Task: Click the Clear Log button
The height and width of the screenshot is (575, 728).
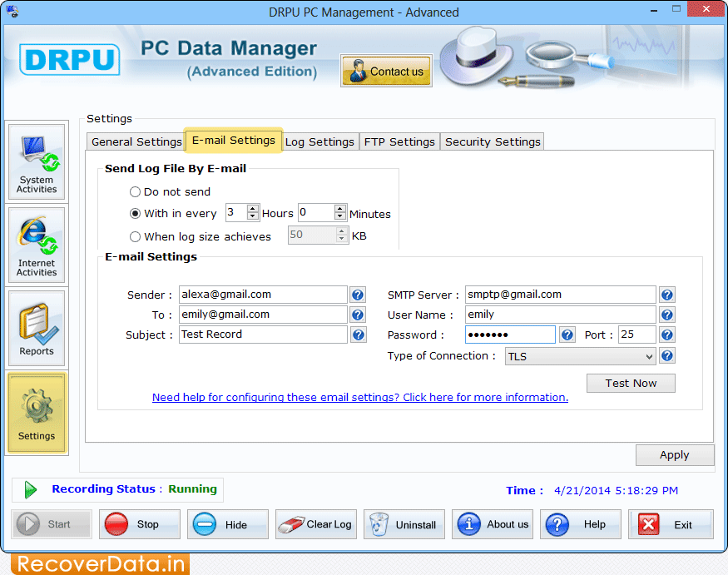Action: 315,524
